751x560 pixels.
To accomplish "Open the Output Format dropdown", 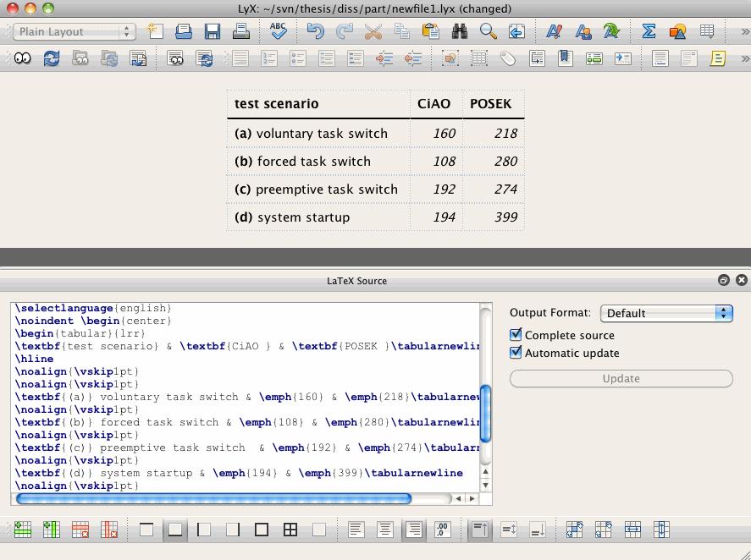I will 666,313.
